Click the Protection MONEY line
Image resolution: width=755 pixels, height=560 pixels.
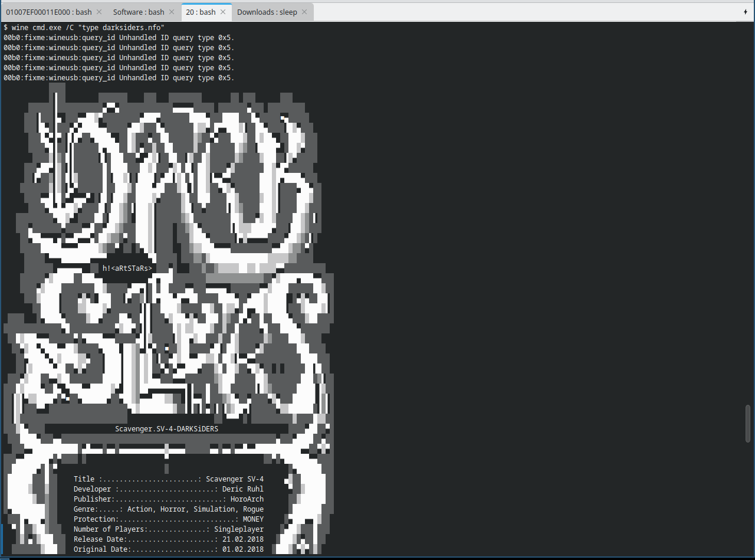pos(168,519)
